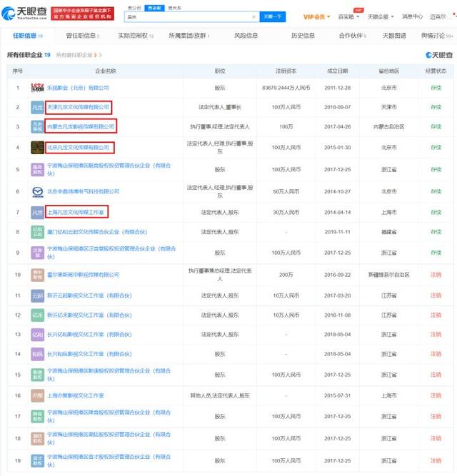
Task: Click the purple tile icon in row 9
Action: [37, 253]
